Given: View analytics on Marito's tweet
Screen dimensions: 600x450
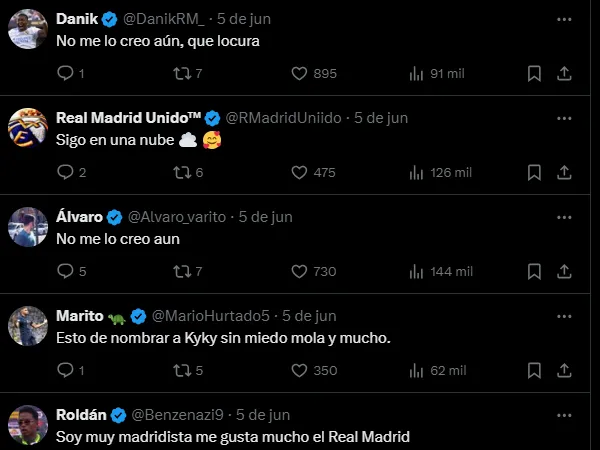Looking at the screenshot, I should coord(418,370).
